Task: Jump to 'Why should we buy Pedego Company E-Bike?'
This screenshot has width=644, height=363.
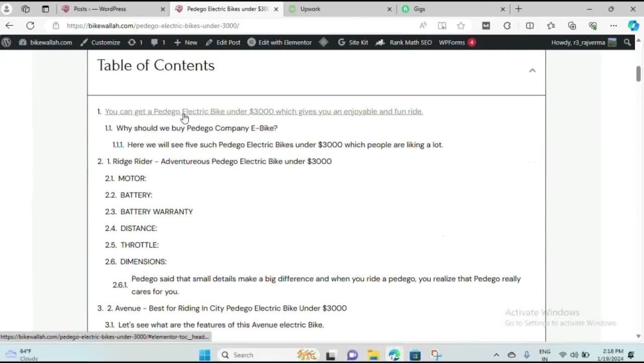Action: pos(196,128)
